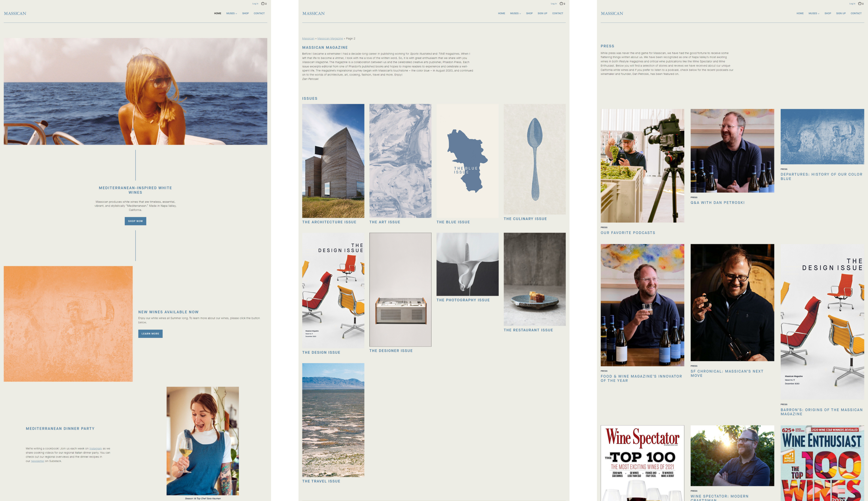Select HOME in the home page navigation
The width and height of the screenshot is (868, 501).
pyautogui.click(x=218, y=13)
